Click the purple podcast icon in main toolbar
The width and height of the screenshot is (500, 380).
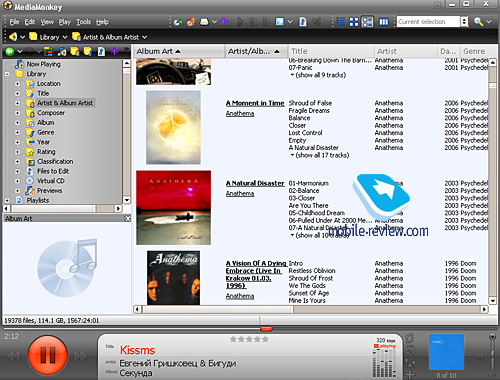(224, 22)
